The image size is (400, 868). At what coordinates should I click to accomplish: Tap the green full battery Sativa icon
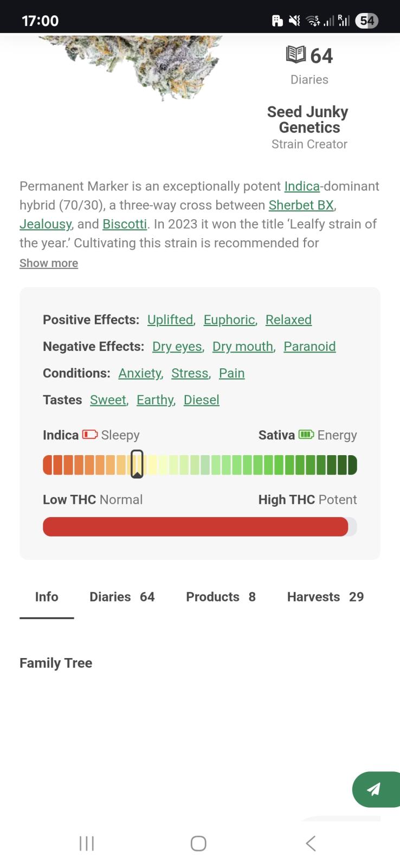pyautogui.click(x=306, y=435)
